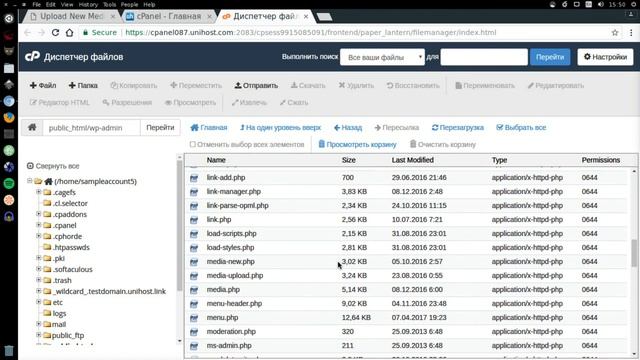Select all files with Выбрать все
The image size is (640, 360).
click(521, 127)
